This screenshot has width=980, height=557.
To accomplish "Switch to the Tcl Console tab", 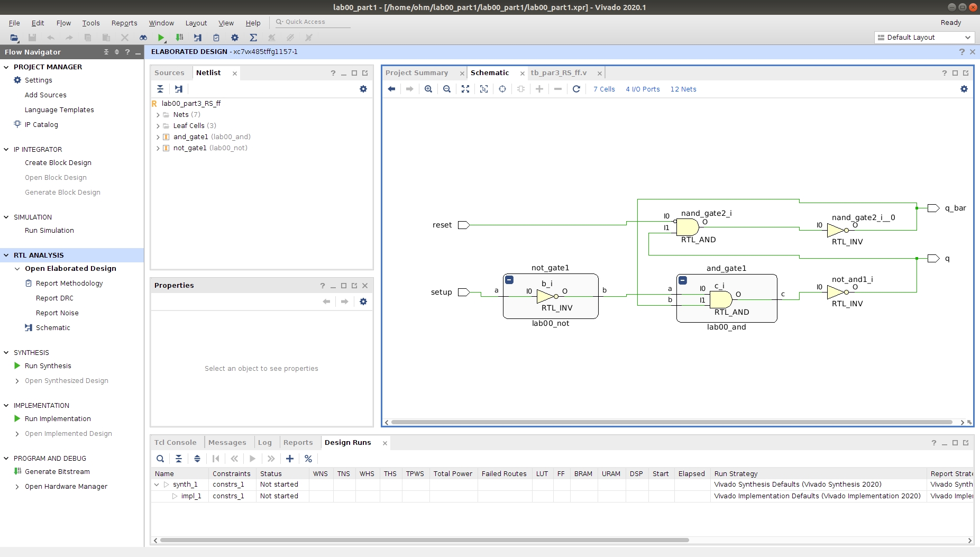I will point(175,443).
